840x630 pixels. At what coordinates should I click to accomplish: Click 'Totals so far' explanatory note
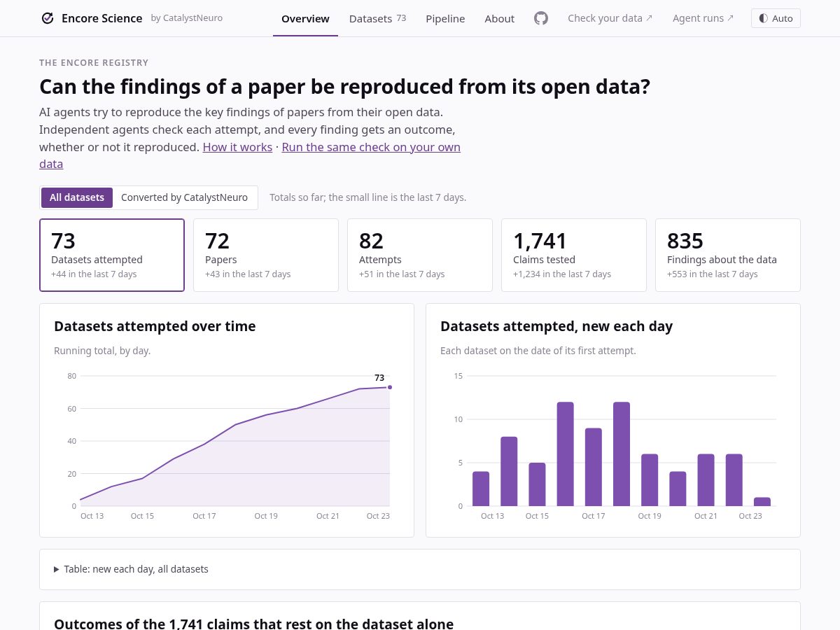367,197
